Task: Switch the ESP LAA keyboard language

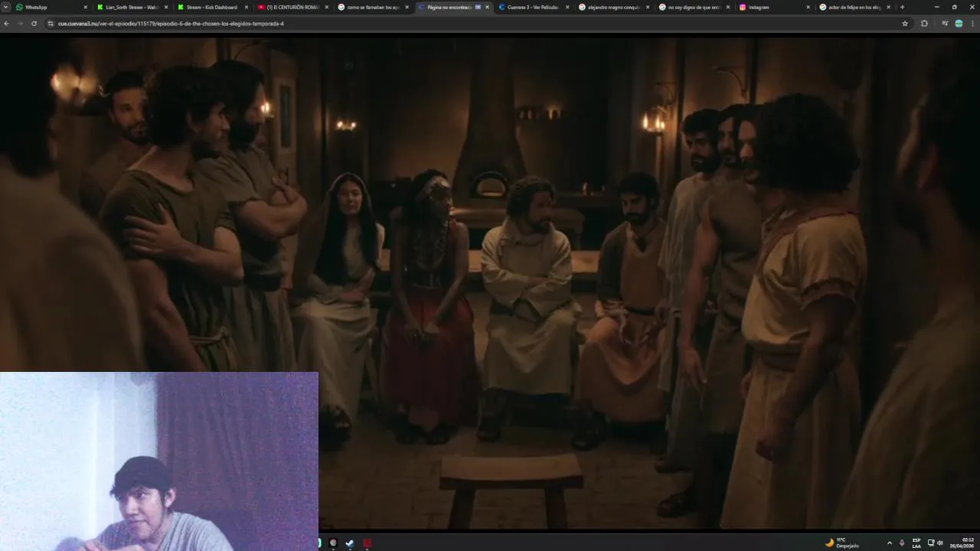Action: pos(916,543)
